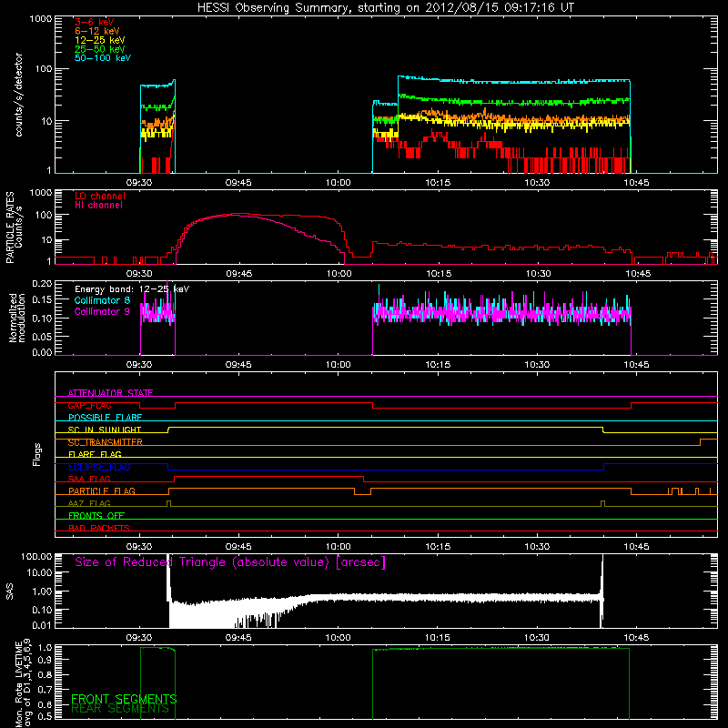Select the ECLIPSE_FLAG label
The width and height of the screenshot is (728, 728).
(99, 467)
